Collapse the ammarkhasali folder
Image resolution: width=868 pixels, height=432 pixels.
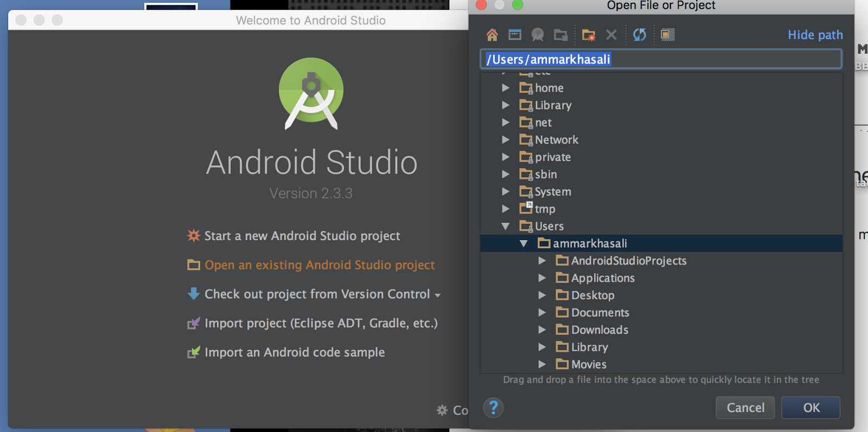(x=524, y=243)
